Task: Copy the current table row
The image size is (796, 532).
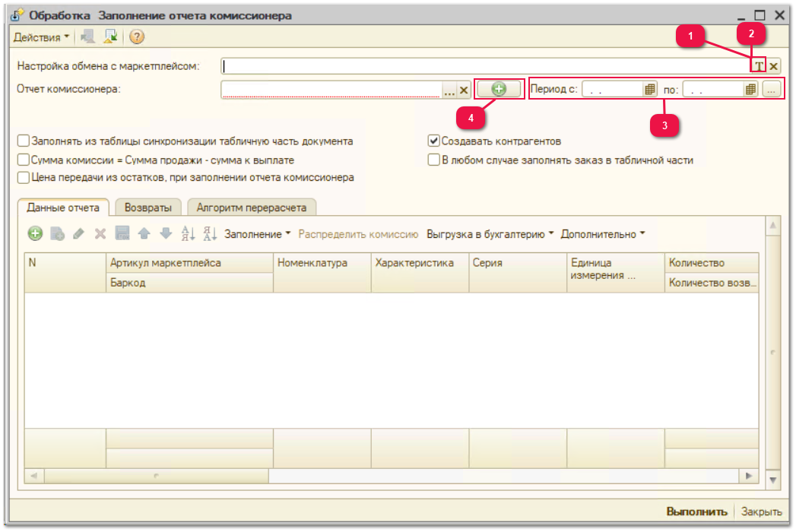Action: coord(57,233)
